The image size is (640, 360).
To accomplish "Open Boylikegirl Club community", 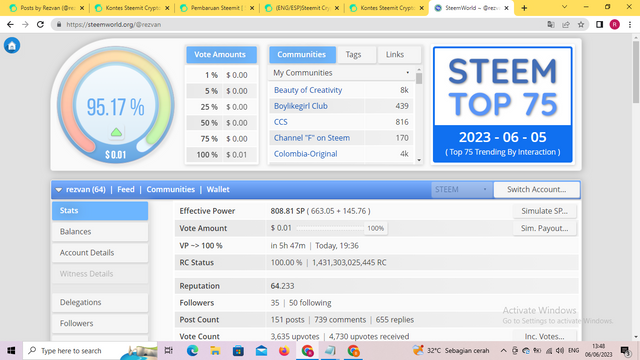I will (x=301, y=106).
